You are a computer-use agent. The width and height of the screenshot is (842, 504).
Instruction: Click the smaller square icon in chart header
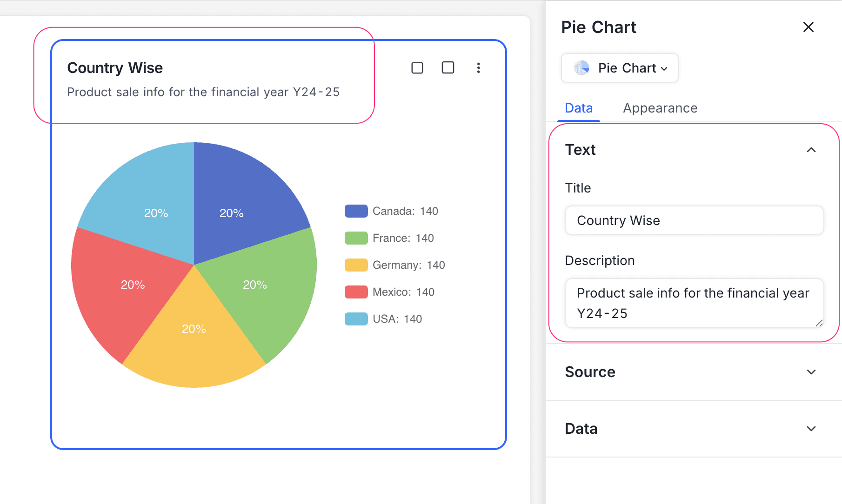tap(417, 68)
